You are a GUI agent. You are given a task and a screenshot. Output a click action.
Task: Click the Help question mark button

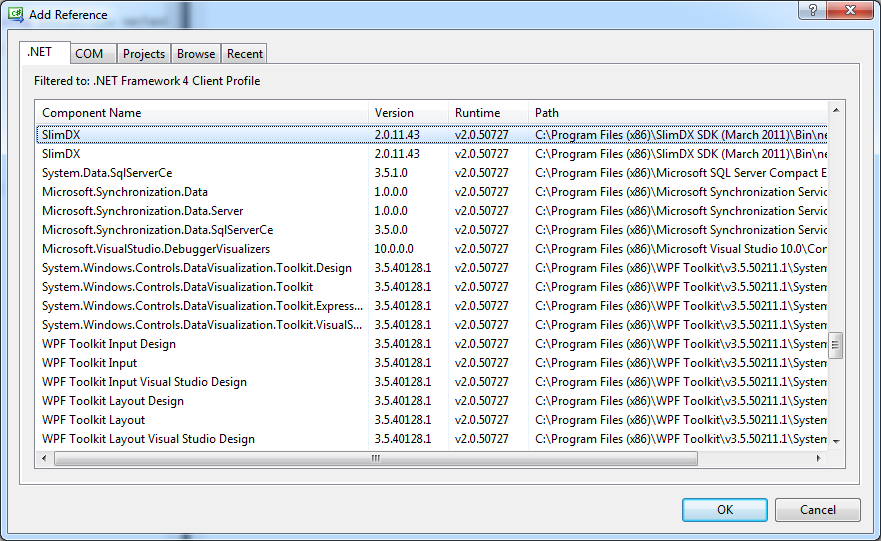pyautogui.click(x=812, y=10)
